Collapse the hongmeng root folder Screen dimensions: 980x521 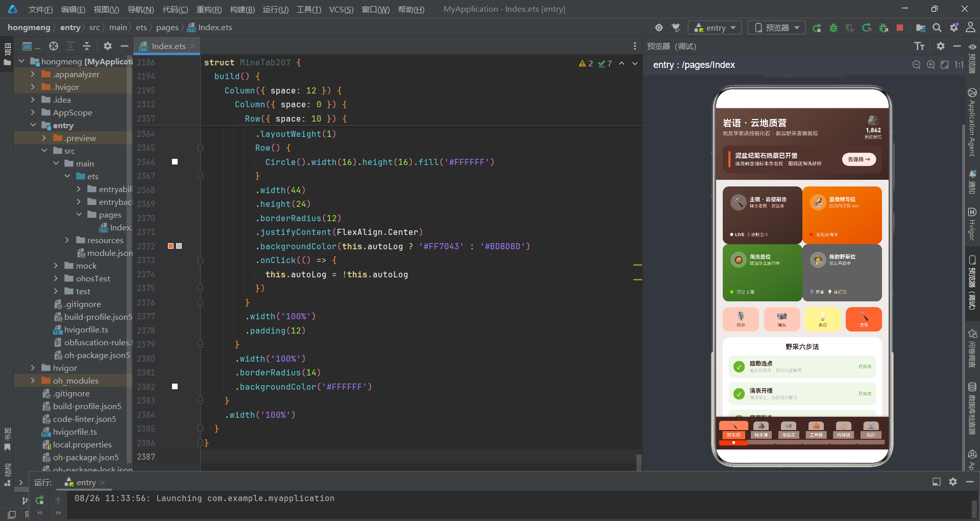click(21, 61)
